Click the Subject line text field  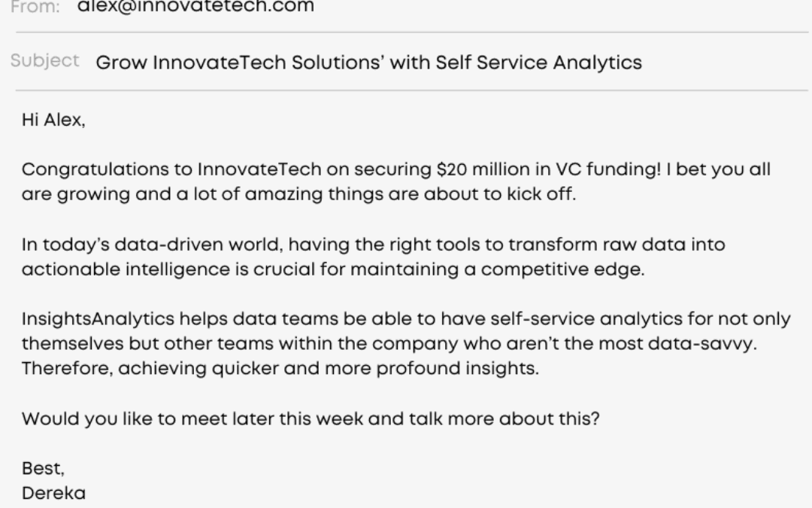[368, 62]
